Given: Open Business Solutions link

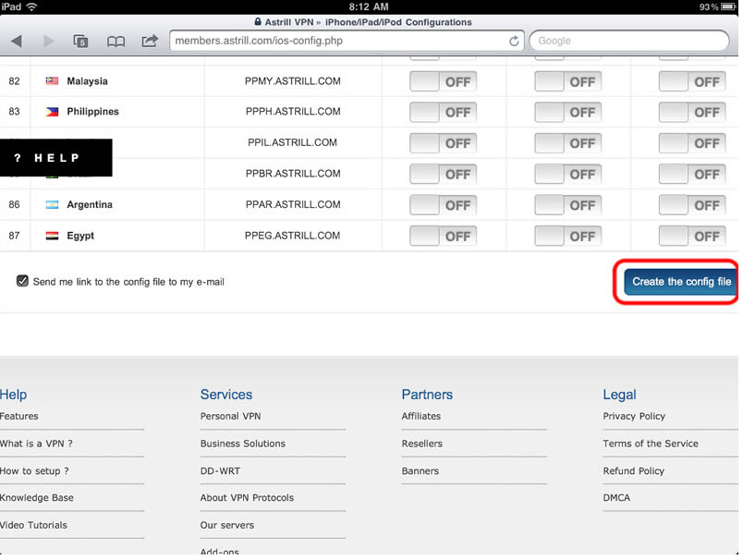Looking at the screenshot, I should click(243, 444).
